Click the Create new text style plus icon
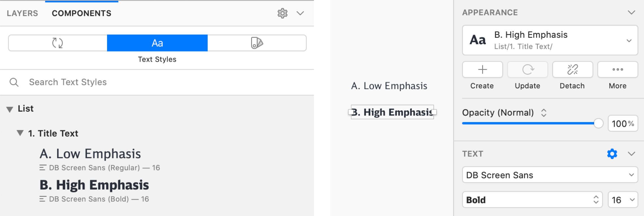The image size is (644, 216). (482, 69)
